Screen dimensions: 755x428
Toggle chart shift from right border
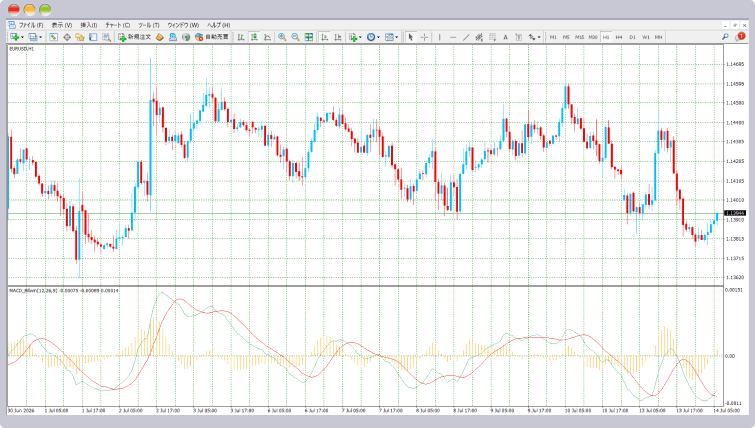pos(338,37)
